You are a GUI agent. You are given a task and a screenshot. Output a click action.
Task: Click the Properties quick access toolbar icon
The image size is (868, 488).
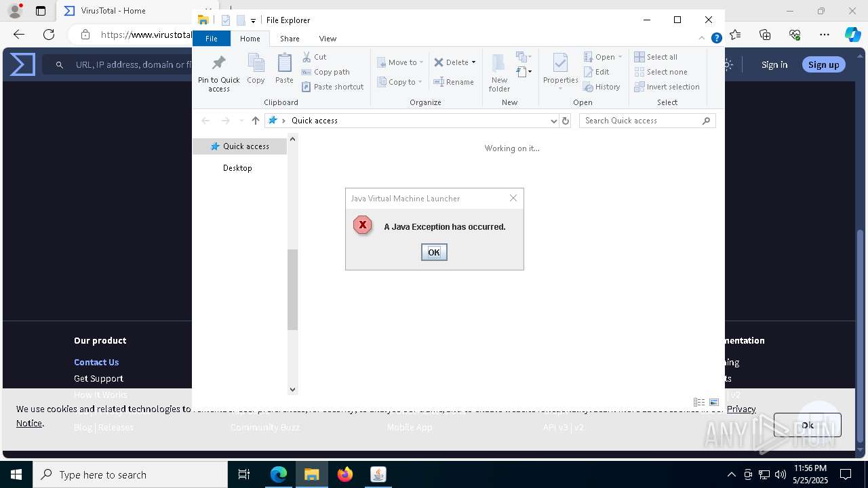226,20
